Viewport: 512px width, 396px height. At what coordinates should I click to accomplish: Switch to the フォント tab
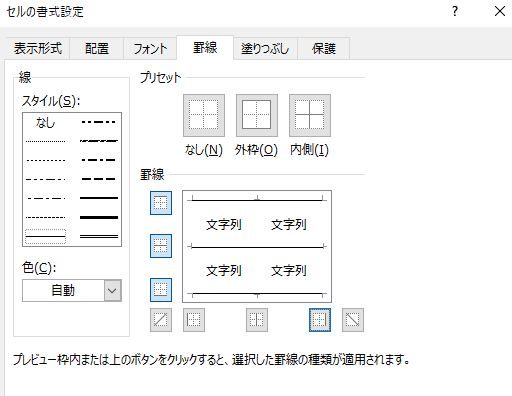click(x=150, y=49)
